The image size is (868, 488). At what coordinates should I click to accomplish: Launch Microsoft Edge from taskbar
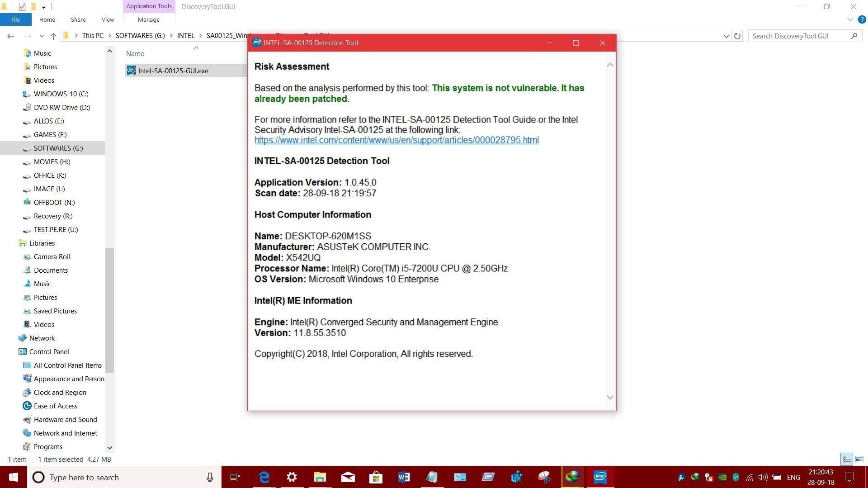264,477
